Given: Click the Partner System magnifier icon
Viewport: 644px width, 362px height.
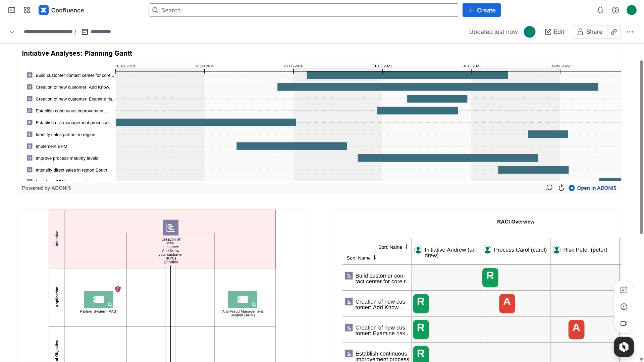Looking at the screenshot, I should pyautogui.click(x=110, y=305).
